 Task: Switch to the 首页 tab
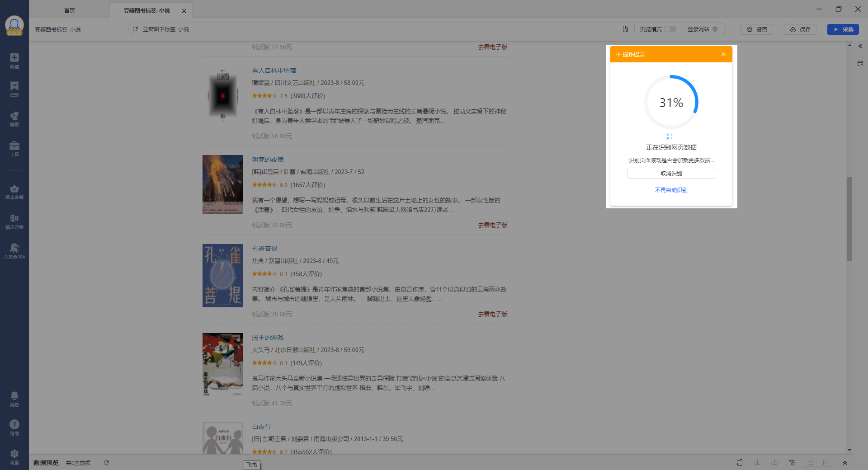click(70, 10)
